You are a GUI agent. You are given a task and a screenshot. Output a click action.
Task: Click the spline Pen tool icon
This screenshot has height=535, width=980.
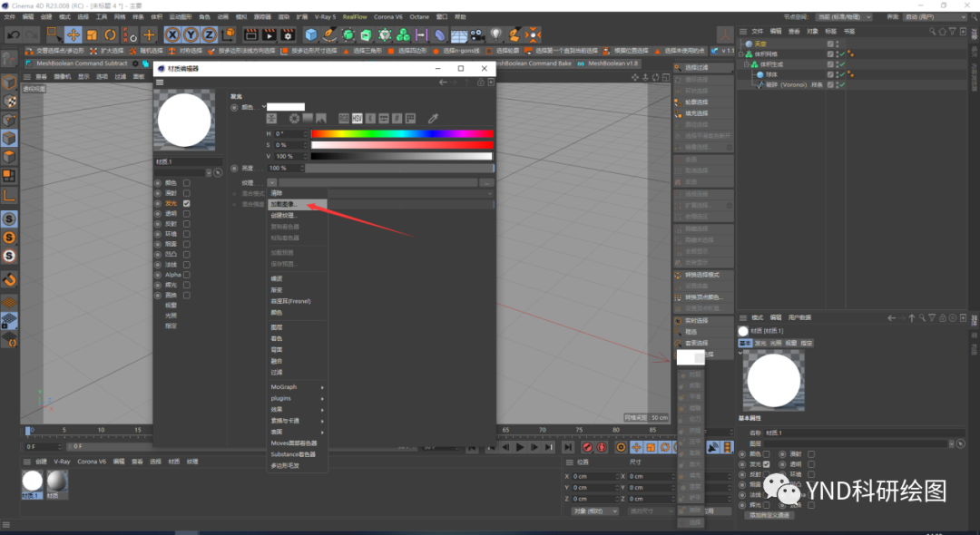pos(329,35)
